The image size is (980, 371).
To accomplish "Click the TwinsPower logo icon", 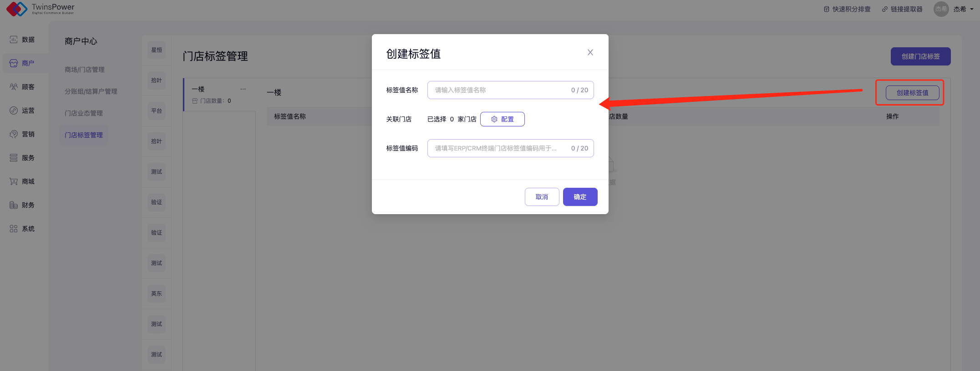I will click(x=16, y=9).
